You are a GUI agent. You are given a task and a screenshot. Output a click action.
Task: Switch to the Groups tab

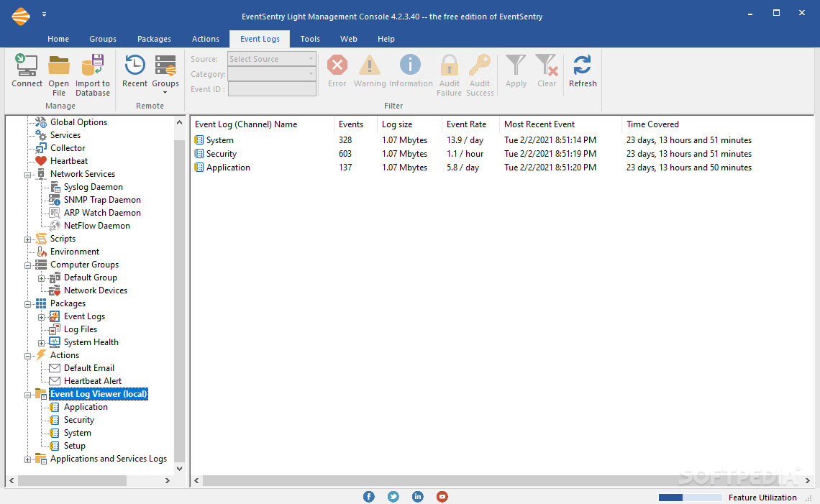(102, 39)
